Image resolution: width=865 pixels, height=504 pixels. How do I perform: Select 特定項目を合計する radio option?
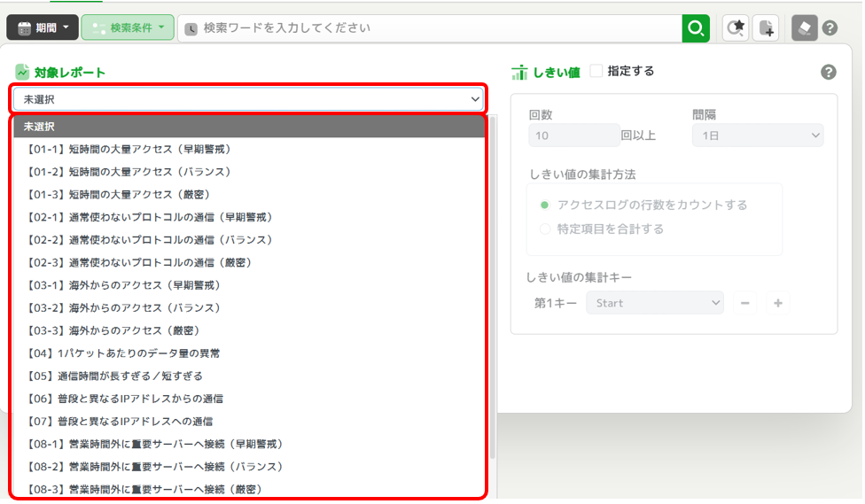click(545, 229)
